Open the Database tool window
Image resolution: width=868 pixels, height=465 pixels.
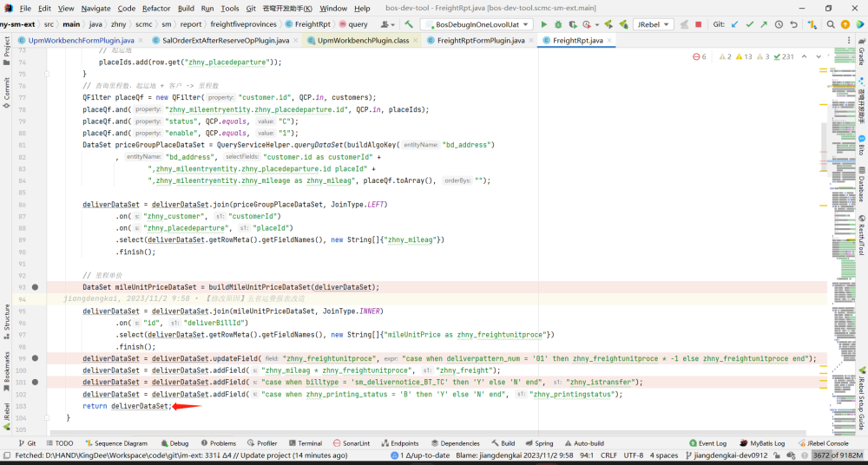pyautogui.click(x=861, y=186)
